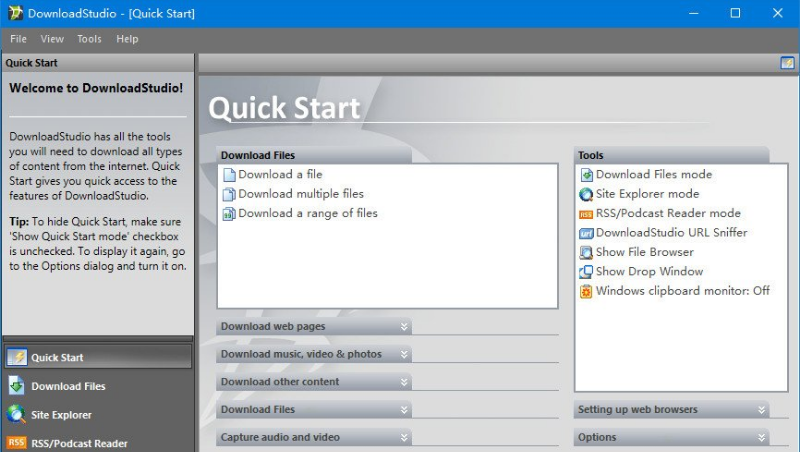The image size is (800, 452).
Task: Select Quick Start in the sidebar
Action: pos(98,357)
